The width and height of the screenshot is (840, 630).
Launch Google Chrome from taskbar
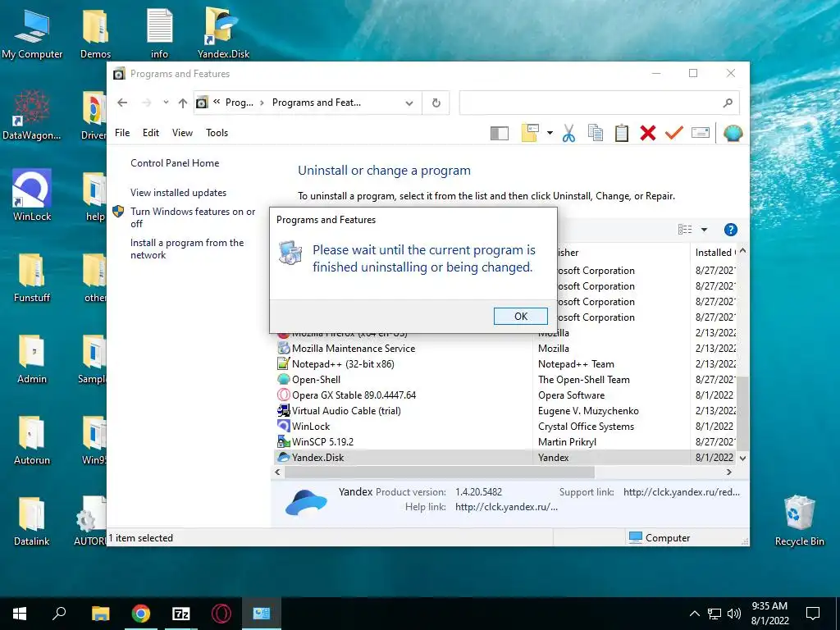[x=141, y=614]
